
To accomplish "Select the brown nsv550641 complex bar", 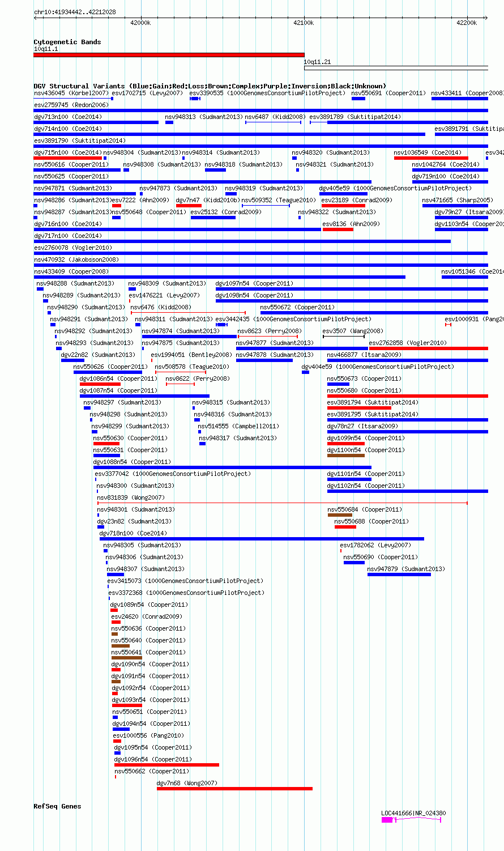I will [x=127, y=657].
